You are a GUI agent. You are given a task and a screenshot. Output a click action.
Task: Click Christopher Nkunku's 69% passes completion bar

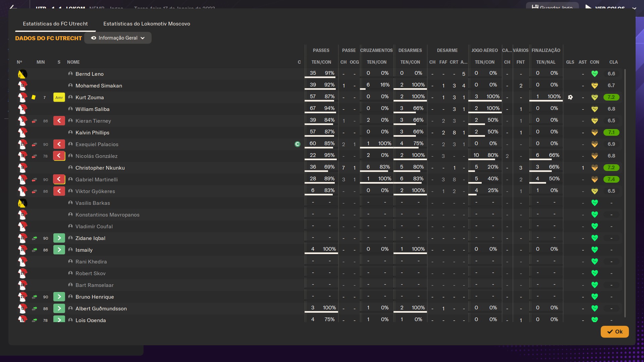pyautogui.click(x=321, y=171)
